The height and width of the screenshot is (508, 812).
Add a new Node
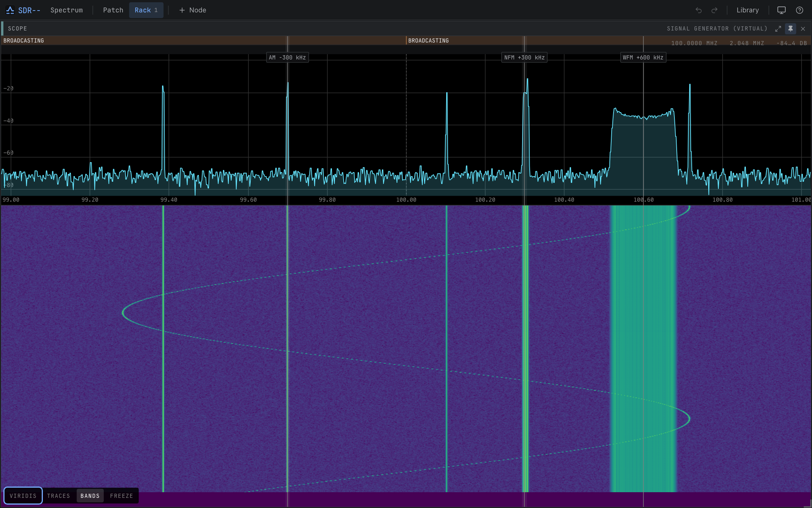[192, 10]
